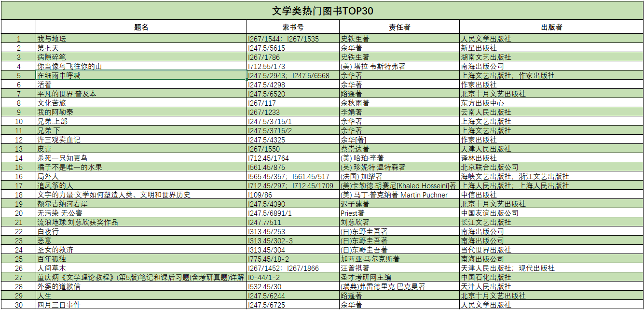Select the cell 额尔古纳河右岸
The image size is (644, 310).
click(141, 204)
